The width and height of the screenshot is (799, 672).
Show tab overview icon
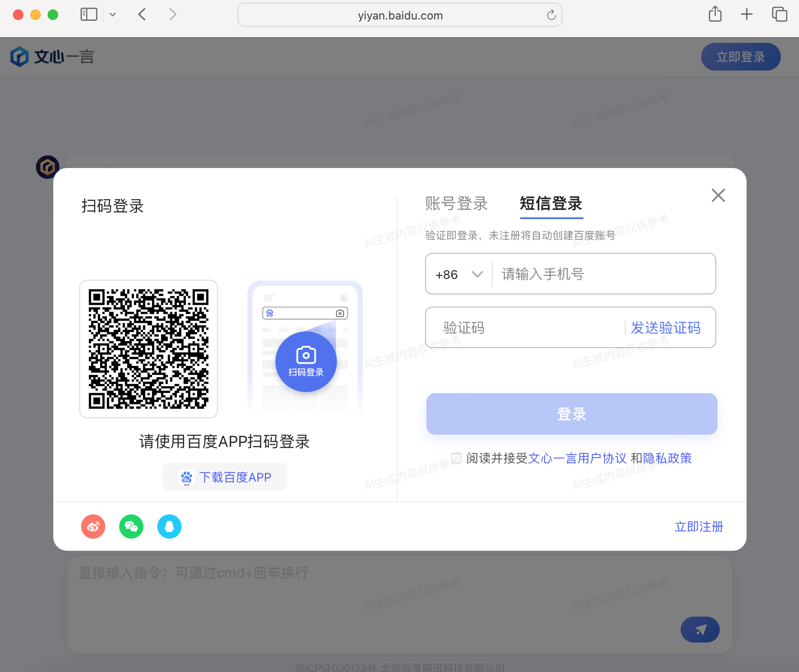click(x=779, y=14)
